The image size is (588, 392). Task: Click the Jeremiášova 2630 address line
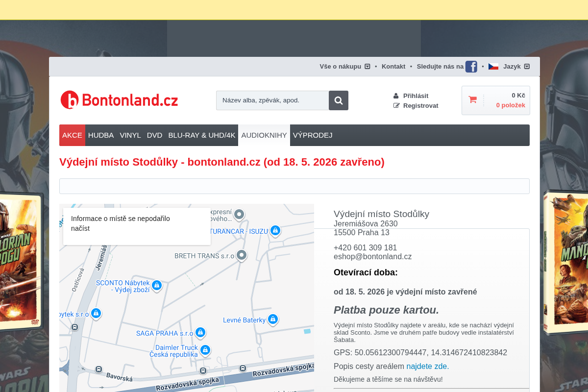tap(366, 224)
